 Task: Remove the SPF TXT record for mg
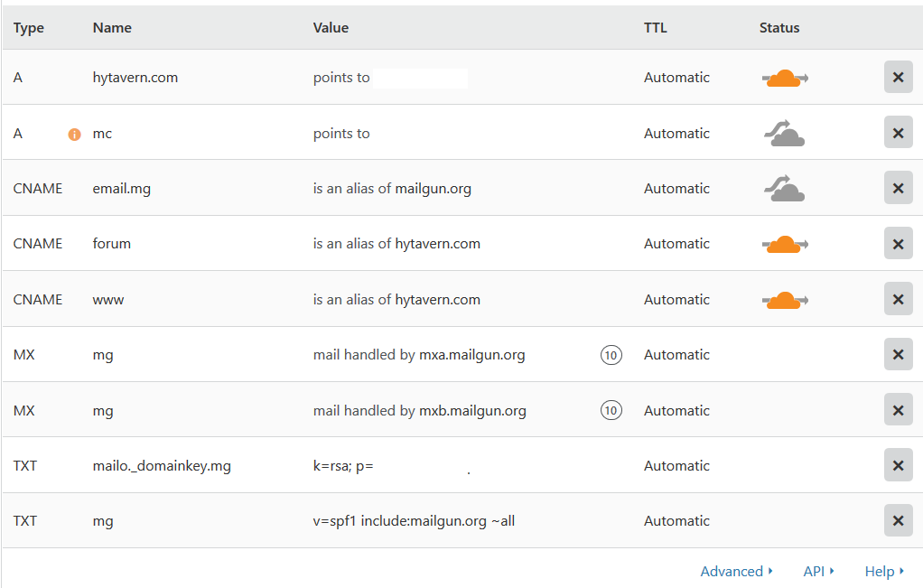(899, 520)
